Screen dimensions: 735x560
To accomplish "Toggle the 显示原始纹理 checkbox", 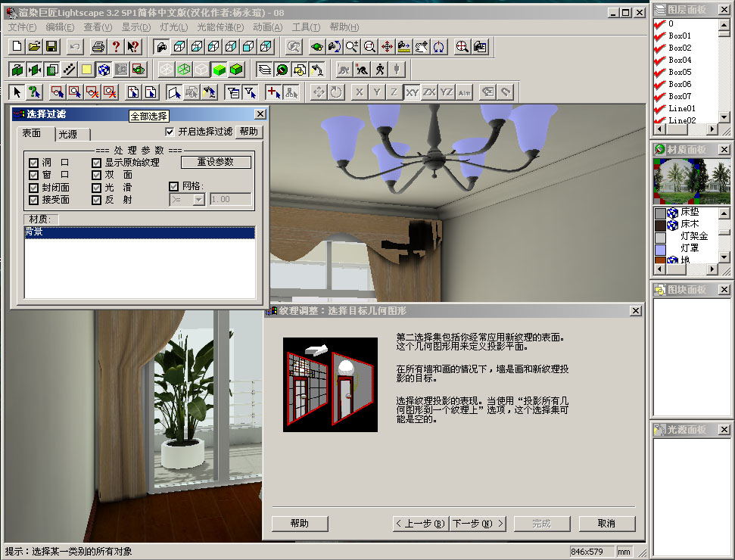I will (97, 163).
